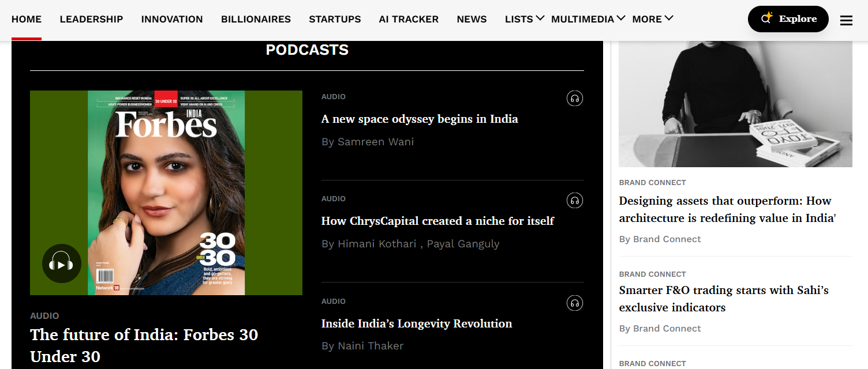Image resolution: width=868 pixels, height=369 pixels.
Task: Click the Explore button
Action: pyautogui.click(x=788, y=19)
